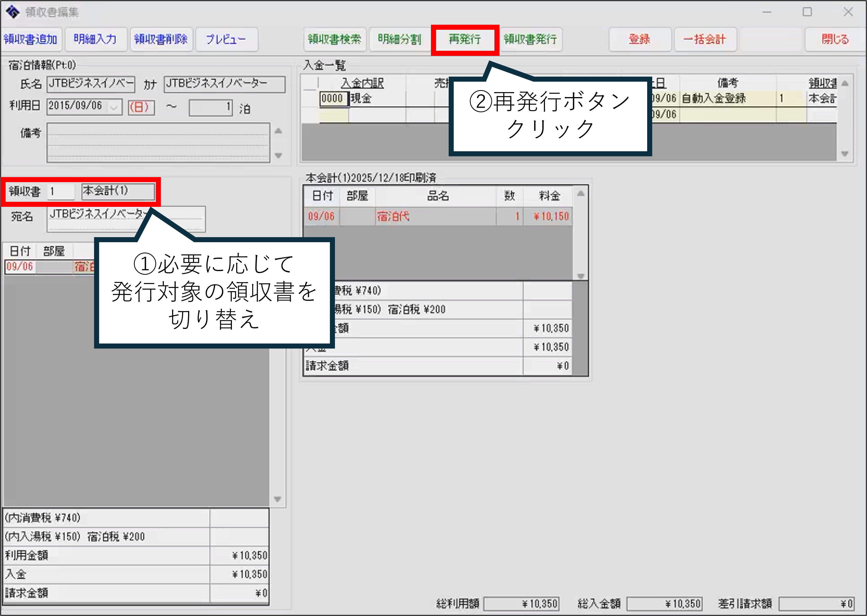
Task: Click the 領収書検索 search button
Action: [334, 39]
